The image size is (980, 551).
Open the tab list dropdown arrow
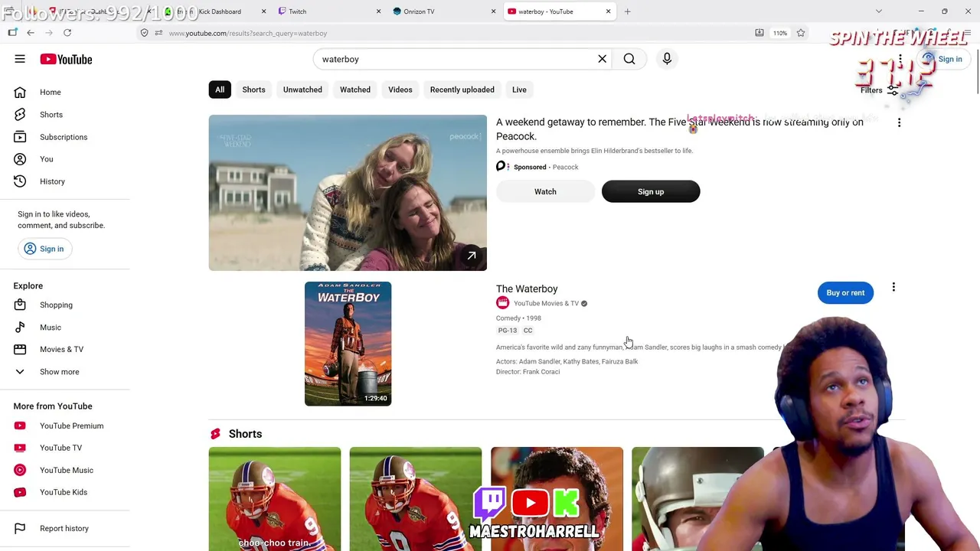[879, 11]
